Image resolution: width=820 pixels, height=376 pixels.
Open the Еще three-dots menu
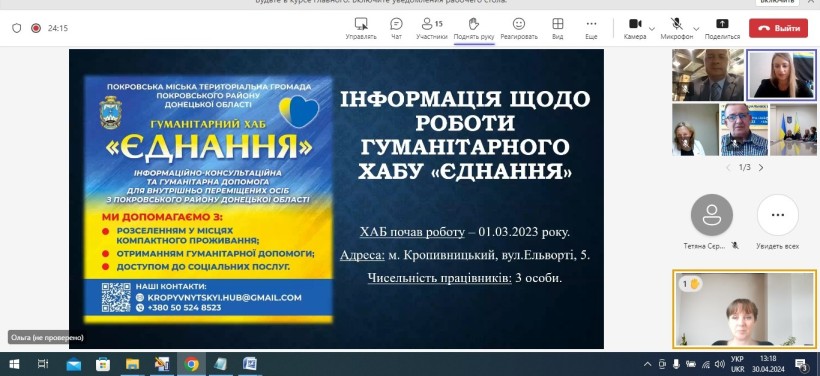coord(591,24)
